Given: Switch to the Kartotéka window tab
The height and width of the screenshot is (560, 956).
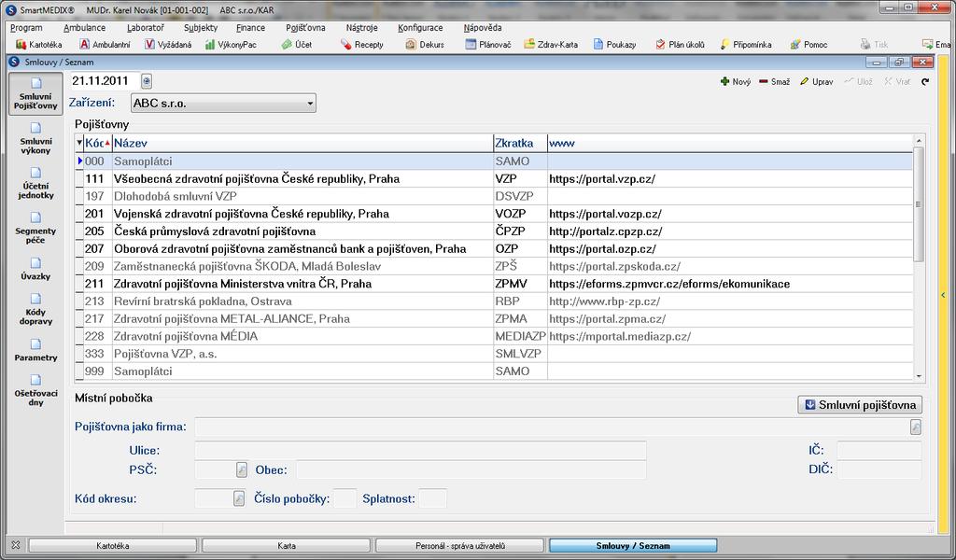Looking at the screenshot, I should (113, 546).
